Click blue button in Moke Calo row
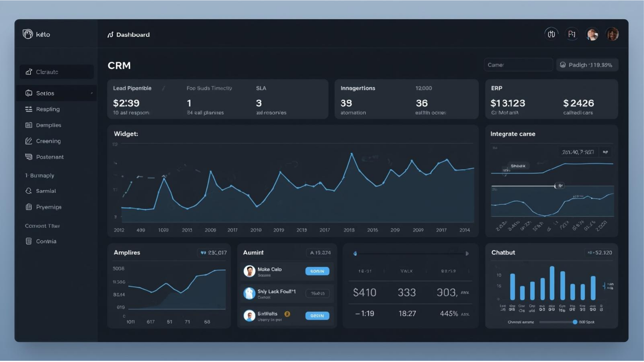Image resolution: width=644 pixels, height=362 pixels. (317, 271)
